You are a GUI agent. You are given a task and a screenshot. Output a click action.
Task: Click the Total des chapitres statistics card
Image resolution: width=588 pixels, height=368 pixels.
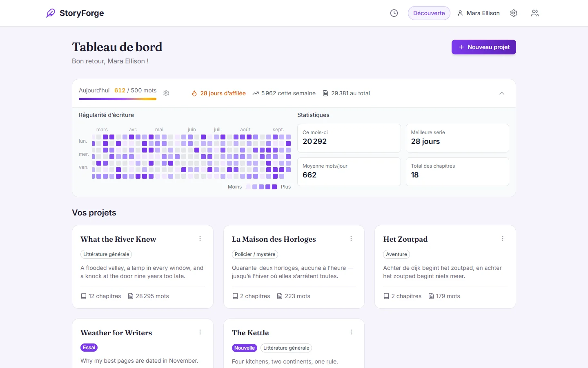tap(457, 172)
